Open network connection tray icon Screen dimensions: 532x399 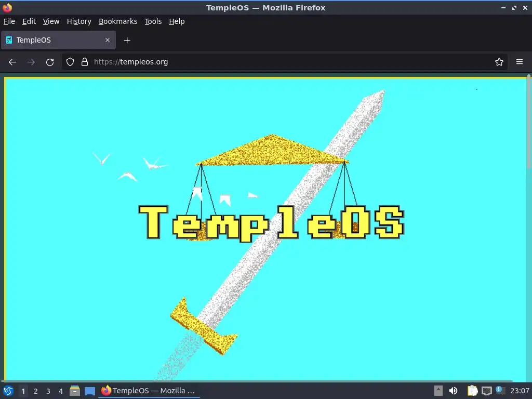point(487,391)
